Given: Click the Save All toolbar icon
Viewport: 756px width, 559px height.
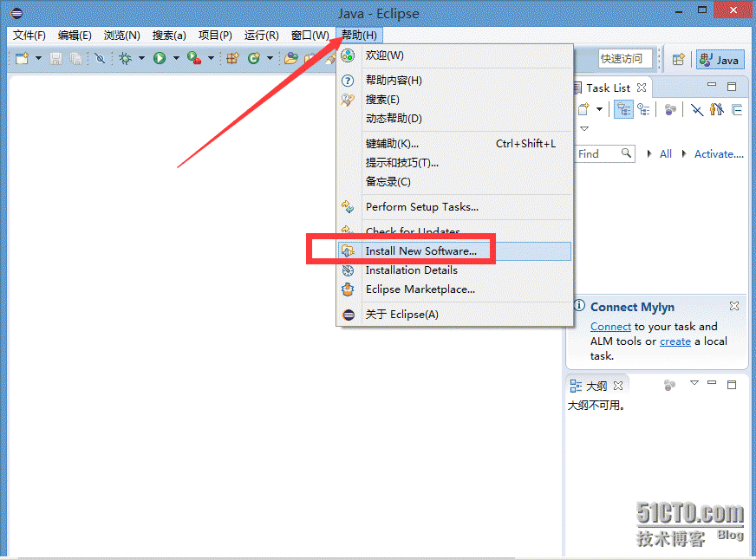Looking at the screenshot, I should tap(75, 58).
